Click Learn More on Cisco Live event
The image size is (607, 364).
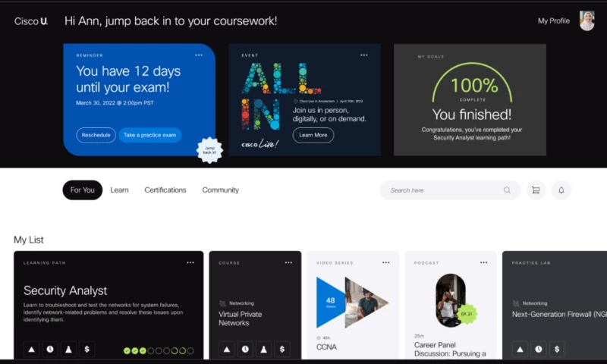[313, 135]
